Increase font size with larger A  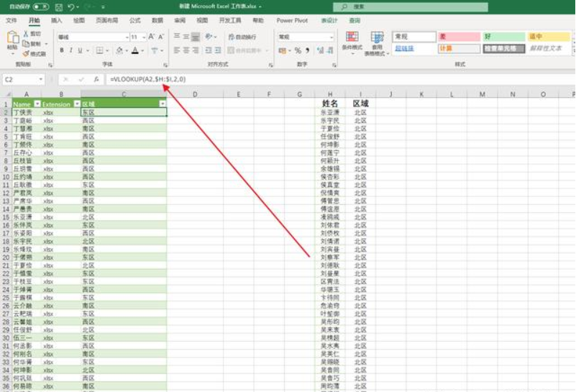(151, 37)
